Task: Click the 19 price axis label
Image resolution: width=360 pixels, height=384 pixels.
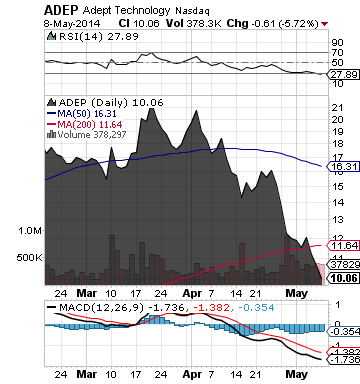Action: click(x=337, y=132)
